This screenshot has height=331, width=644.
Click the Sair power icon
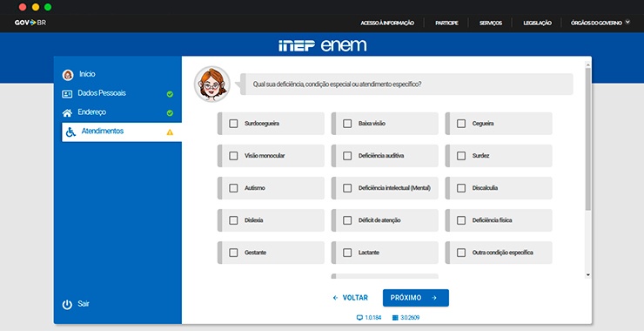click(x=67, y=305)
